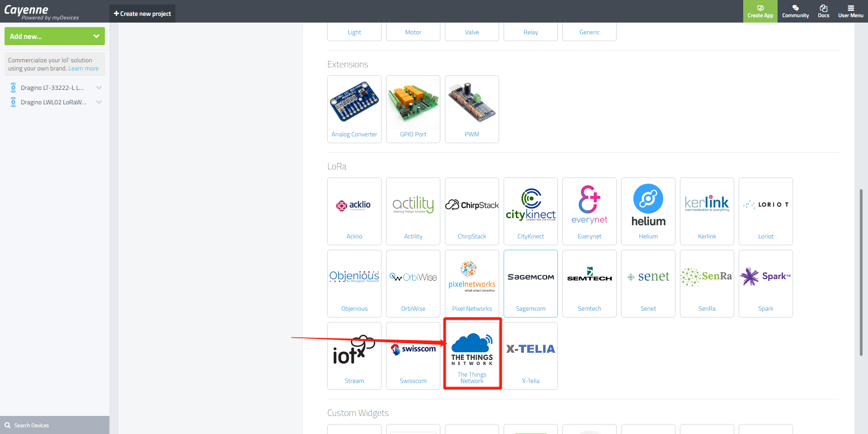Click the page vertical scrollbar thumb
This screenshot has width=868, height=434.
point(861,273)
